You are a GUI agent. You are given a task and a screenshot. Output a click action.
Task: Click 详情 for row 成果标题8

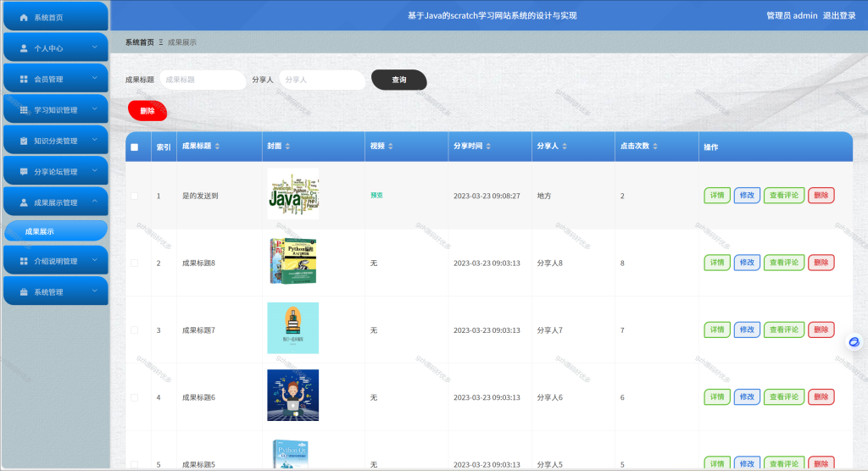pyautogui.click(x=717, y=263)
